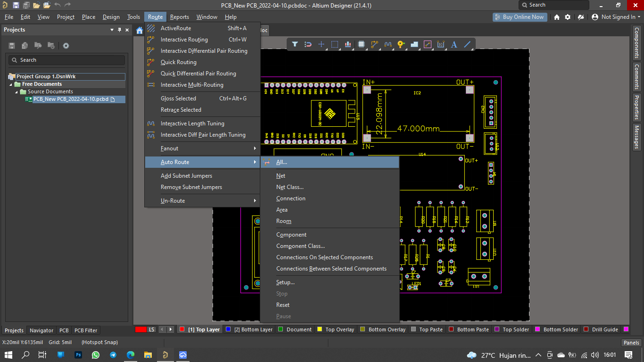Open the Projects panel dropdown arrow
The width and height of the screenshot is (644, 362).
point(112,30)
